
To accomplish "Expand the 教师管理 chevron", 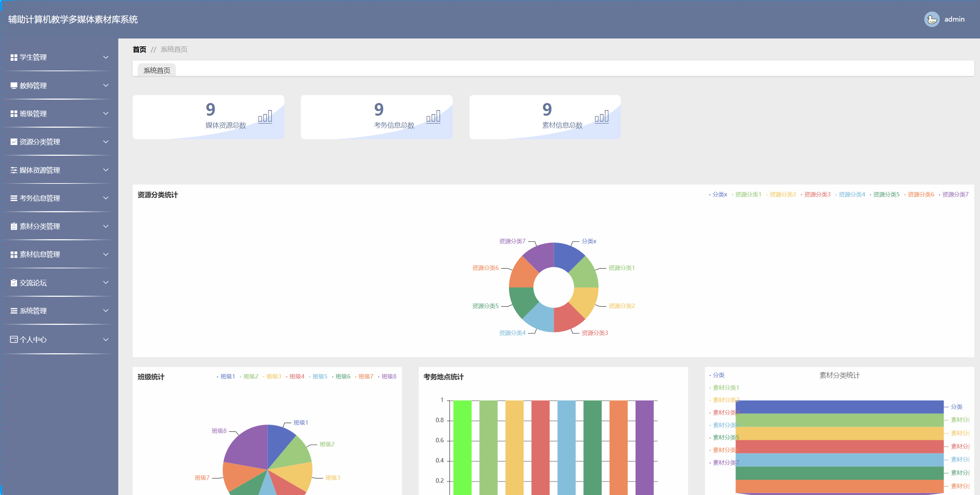I will [x=106, y=86].
